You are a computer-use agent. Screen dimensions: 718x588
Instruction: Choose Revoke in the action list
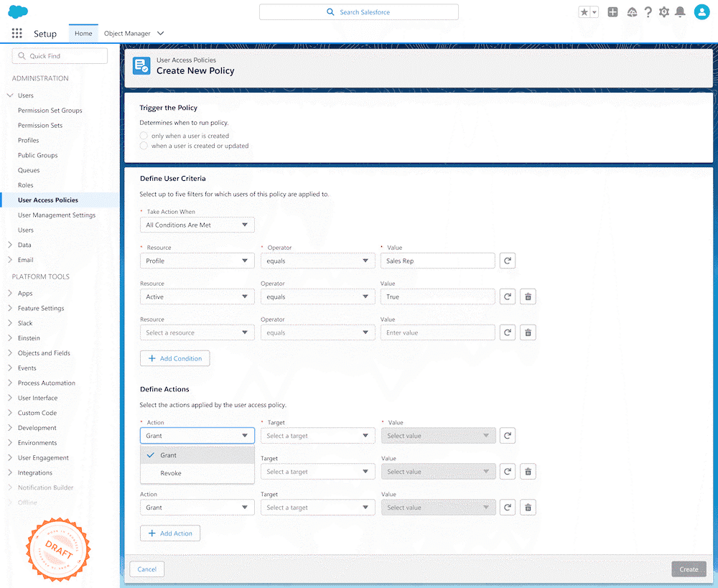[x=197, y=473]
